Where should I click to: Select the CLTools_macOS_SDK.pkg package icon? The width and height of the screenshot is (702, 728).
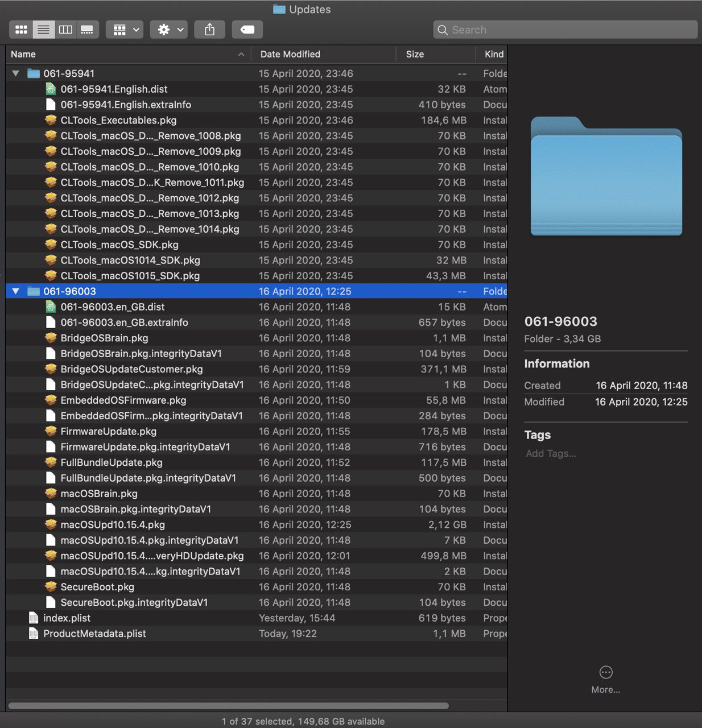[x=51, y=245]
